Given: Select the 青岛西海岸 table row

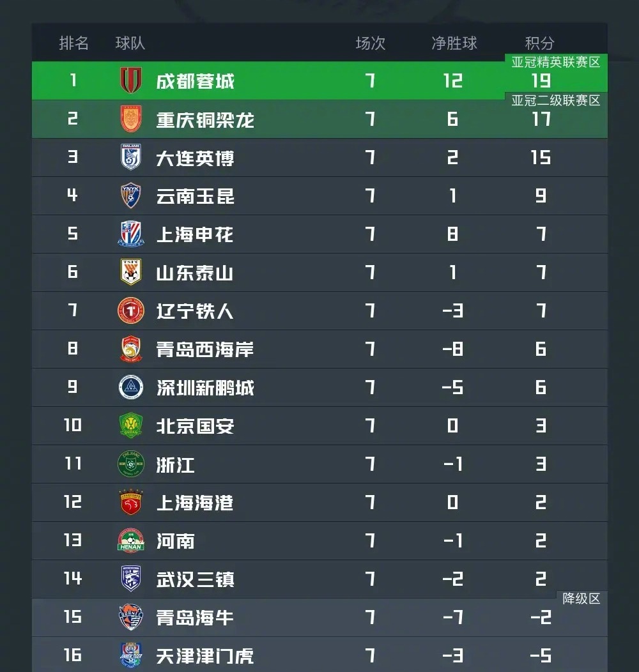Looking at the screenshot, I should pos(319,349).
